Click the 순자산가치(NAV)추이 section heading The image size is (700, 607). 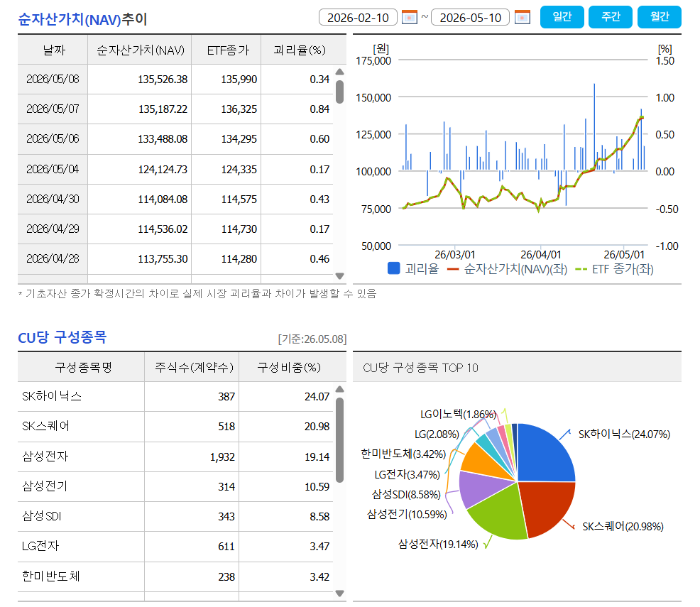click(82, 19)
